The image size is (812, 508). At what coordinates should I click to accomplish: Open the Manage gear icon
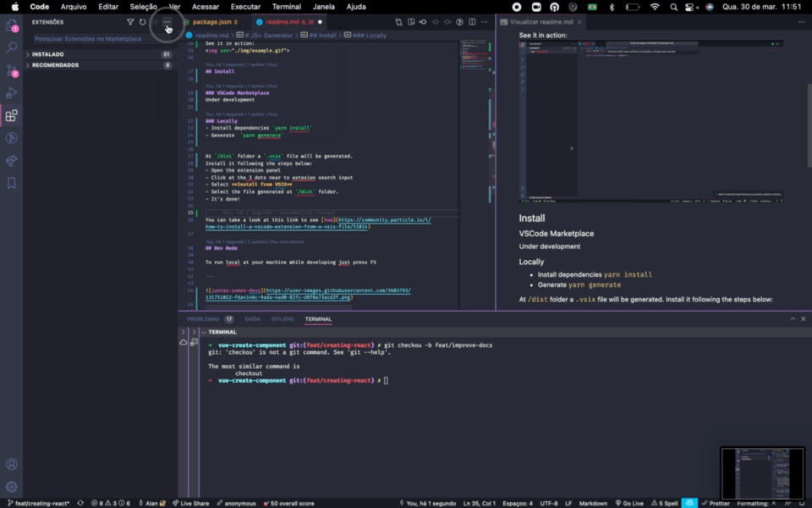(11, 487)
